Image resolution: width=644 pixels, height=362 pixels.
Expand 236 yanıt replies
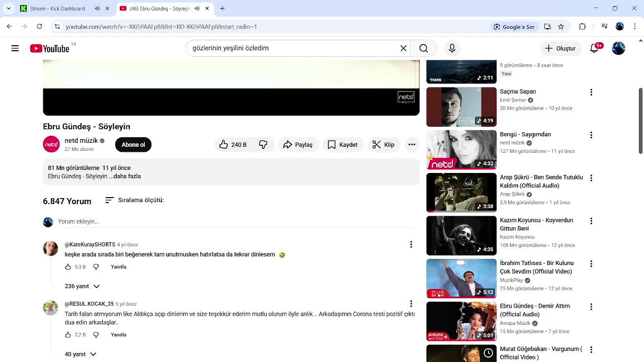click(x=83, y=286)
